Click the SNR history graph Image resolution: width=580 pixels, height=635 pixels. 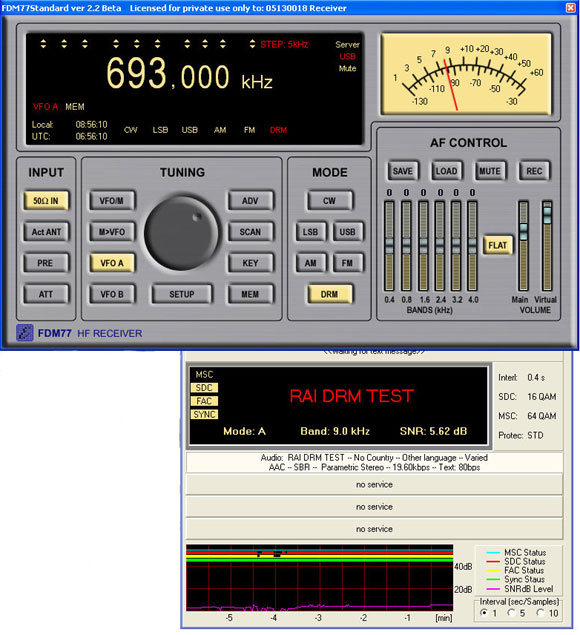point(320,578)
